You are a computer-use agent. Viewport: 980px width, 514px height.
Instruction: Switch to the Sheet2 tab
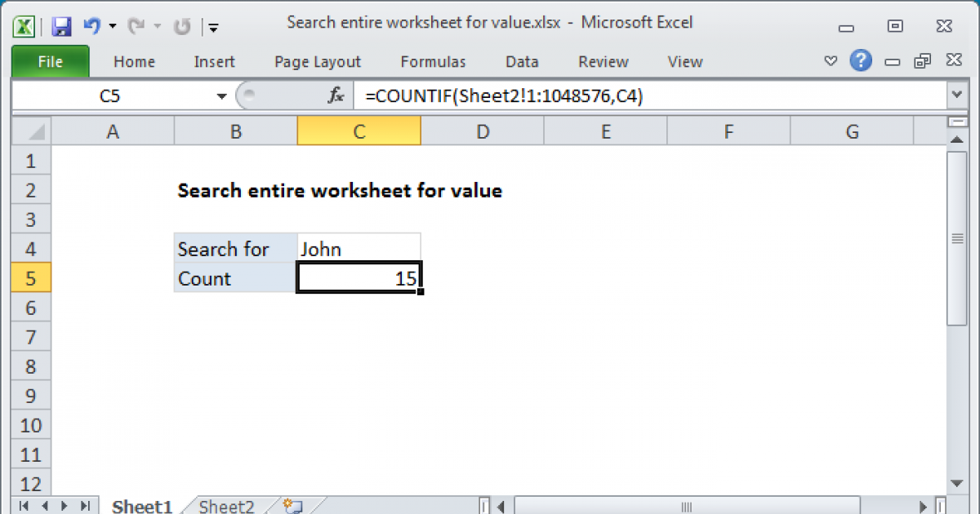coord(225,506)
